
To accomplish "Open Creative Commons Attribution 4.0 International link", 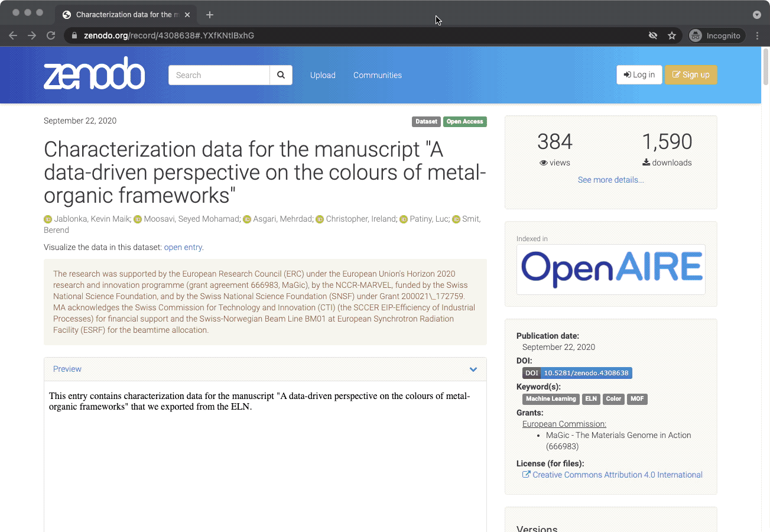I will click(618, 475).
